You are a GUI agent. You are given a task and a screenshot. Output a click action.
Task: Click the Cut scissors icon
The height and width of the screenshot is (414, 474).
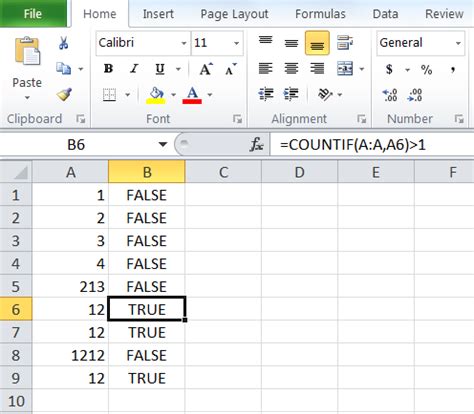(63, 43)
